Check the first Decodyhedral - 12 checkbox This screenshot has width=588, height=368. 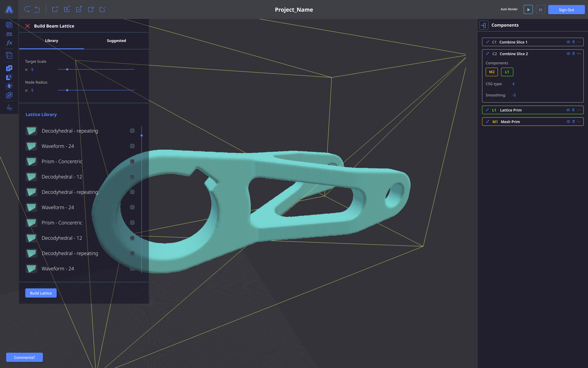click(x=132, y=177)
